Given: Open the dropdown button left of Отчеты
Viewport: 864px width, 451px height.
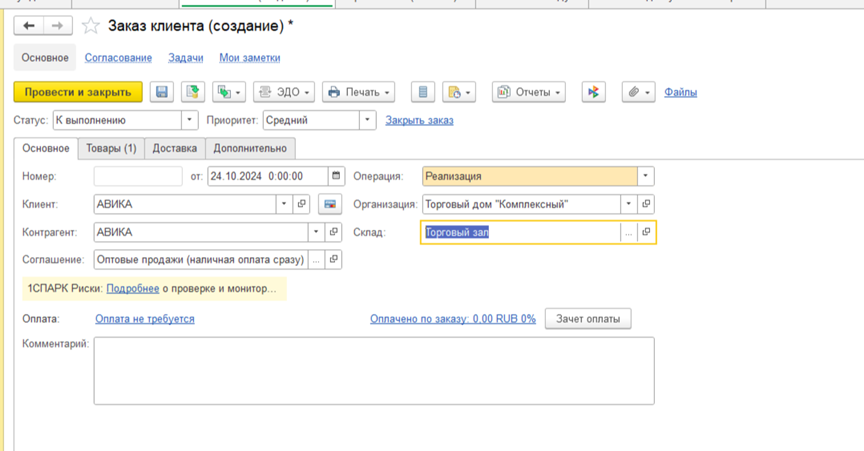Looking at the screenshot, I should tap(458, 92).
